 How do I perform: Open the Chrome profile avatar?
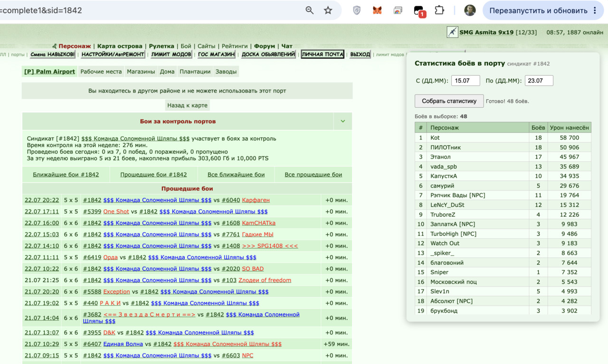(x=470, y=10)
